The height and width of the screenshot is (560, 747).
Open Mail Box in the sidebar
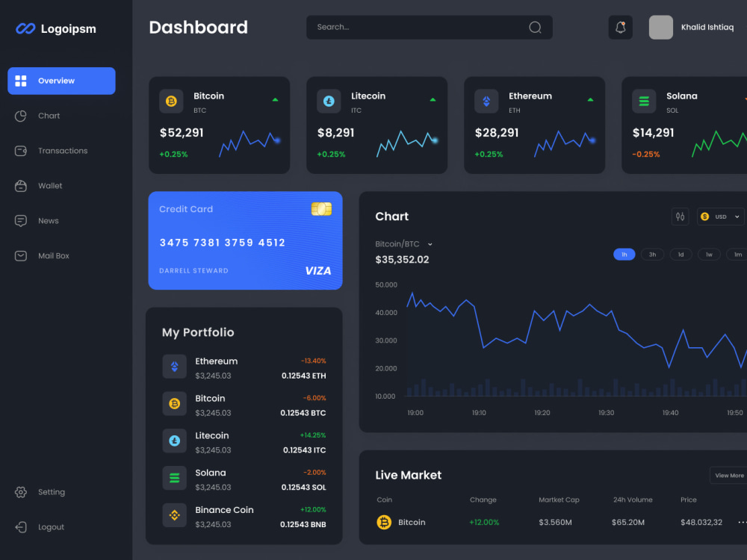point(53,255)
